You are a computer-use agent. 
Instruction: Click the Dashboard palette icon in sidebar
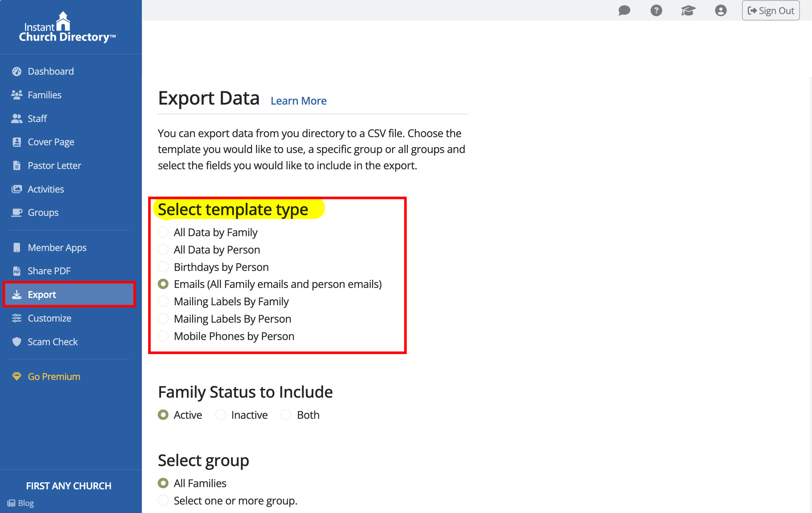[x=17, y=71]
